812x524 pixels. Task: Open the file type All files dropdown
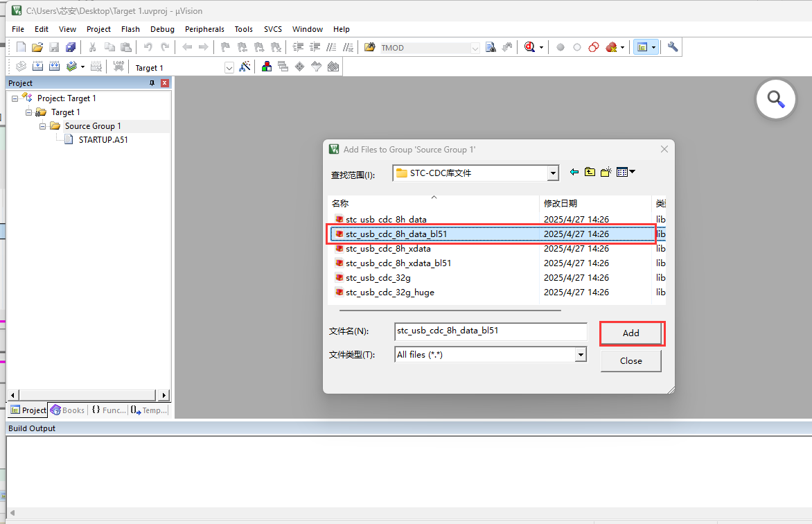[x=581, y=354]
